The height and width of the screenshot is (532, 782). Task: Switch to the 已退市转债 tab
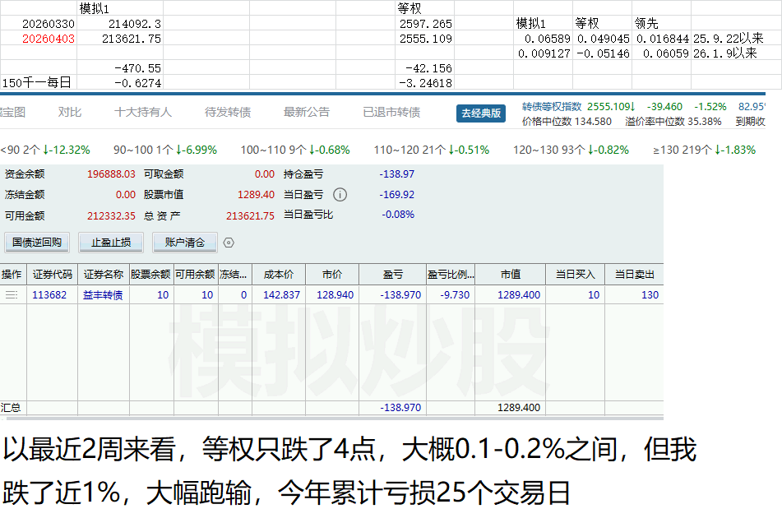(x=391, y=113)
